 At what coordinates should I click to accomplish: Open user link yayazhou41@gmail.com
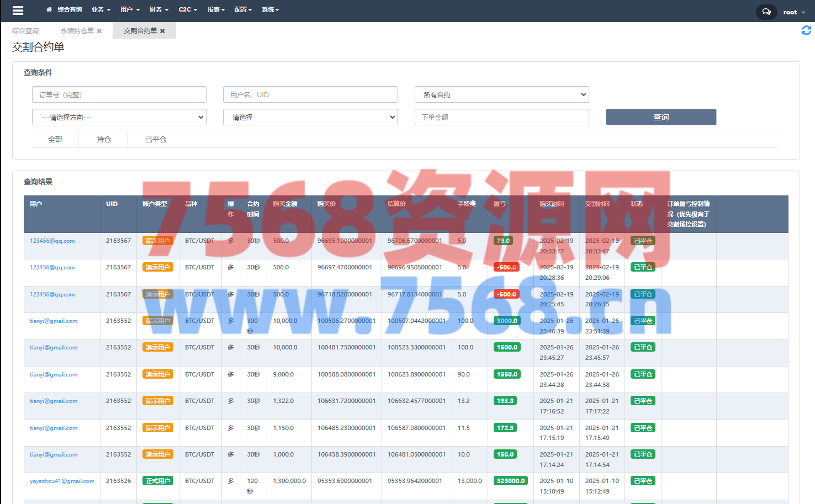(62, 481)
